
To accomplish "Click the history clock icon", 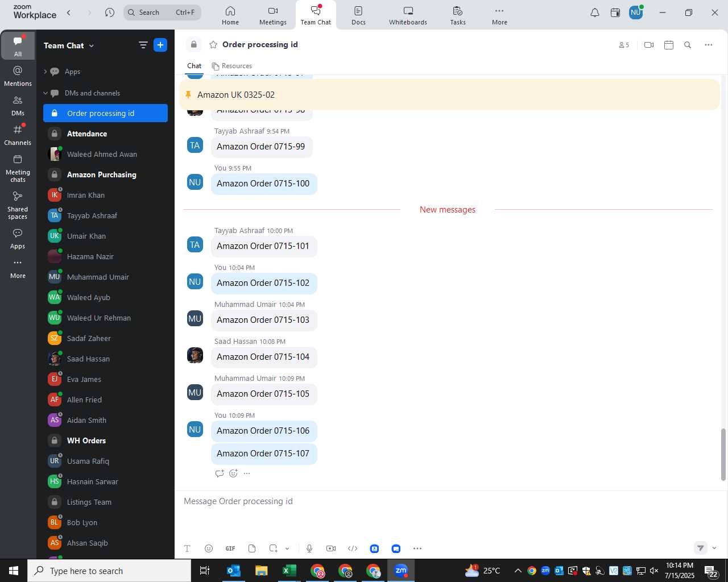I will [x=110, y=13].
